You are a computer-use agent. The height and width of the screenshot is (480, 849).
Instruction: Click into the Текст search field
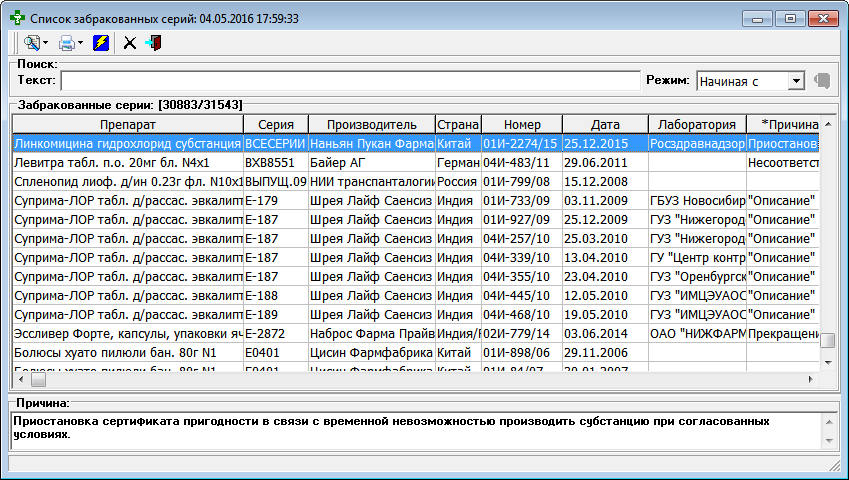coord(350,81)
